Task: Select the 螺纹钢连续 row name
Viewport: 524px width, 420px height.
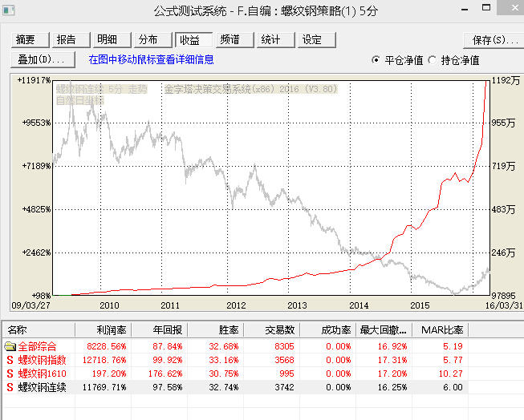Action: tap(42, 387)
